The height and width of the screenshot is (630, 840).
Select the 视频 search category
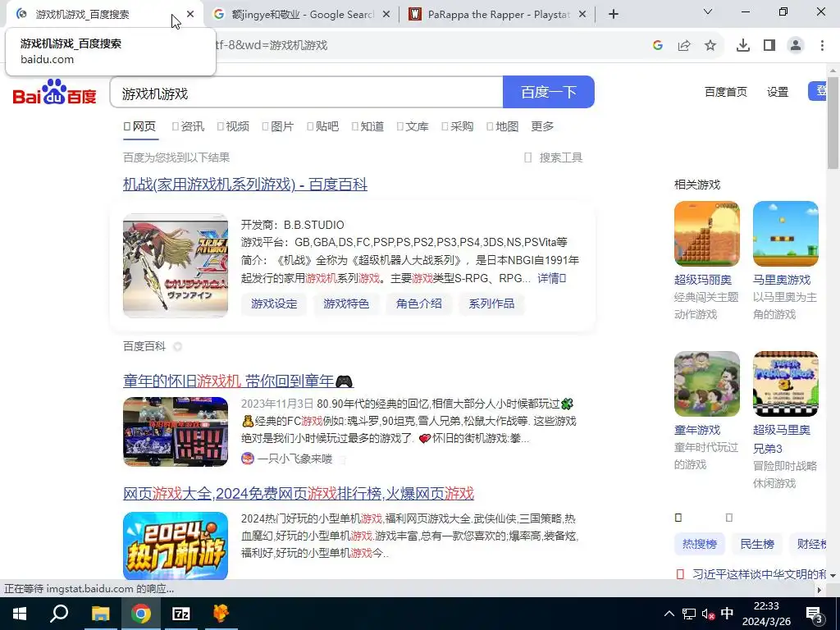click(x=233, y=126)
